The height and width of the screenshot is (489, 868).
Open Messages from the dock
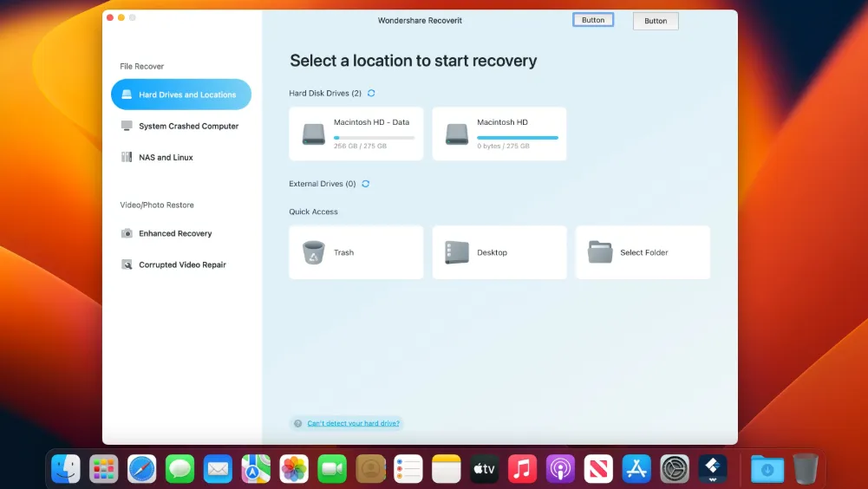(x=179, y=469)
